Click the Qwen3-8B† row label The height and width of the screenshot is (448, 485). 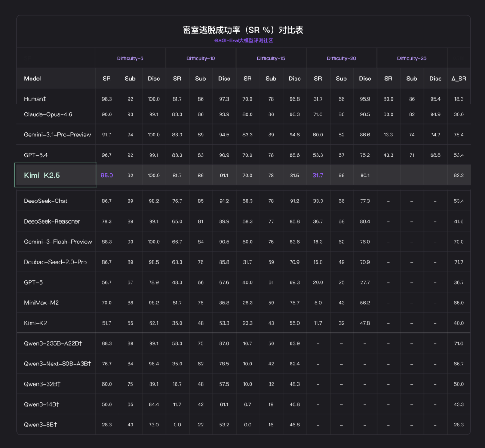coord(40,425)
